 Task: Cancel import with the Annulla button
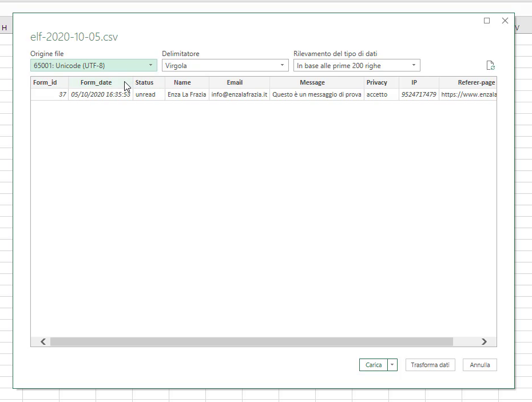[480, 365]
